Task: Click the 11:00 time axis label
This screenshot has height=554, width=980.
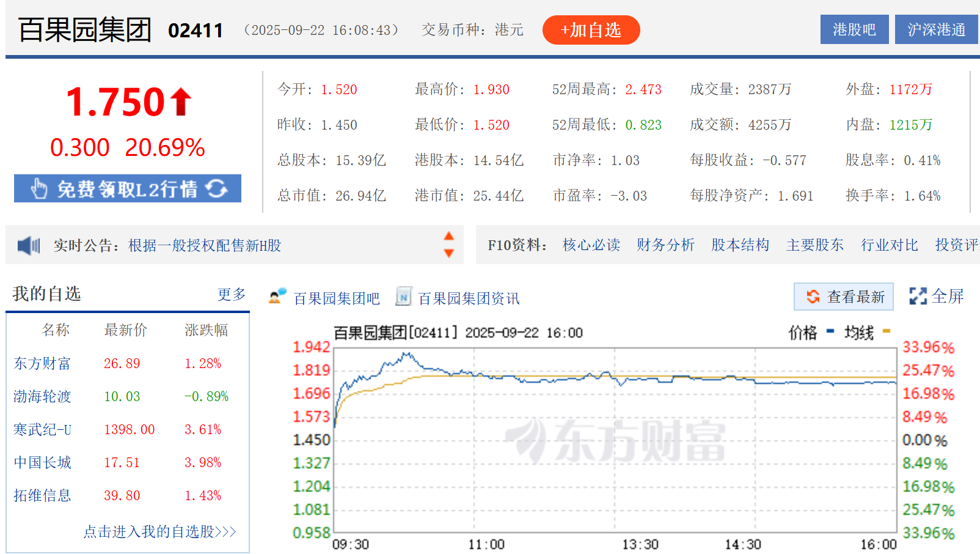Action: [486, 544]
